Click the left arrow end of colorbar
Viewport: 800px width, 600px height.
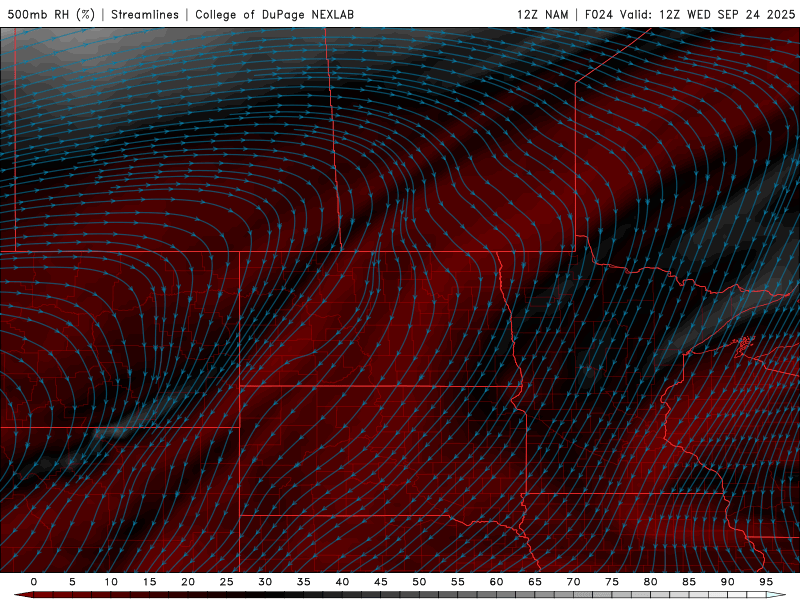(23, 595)
